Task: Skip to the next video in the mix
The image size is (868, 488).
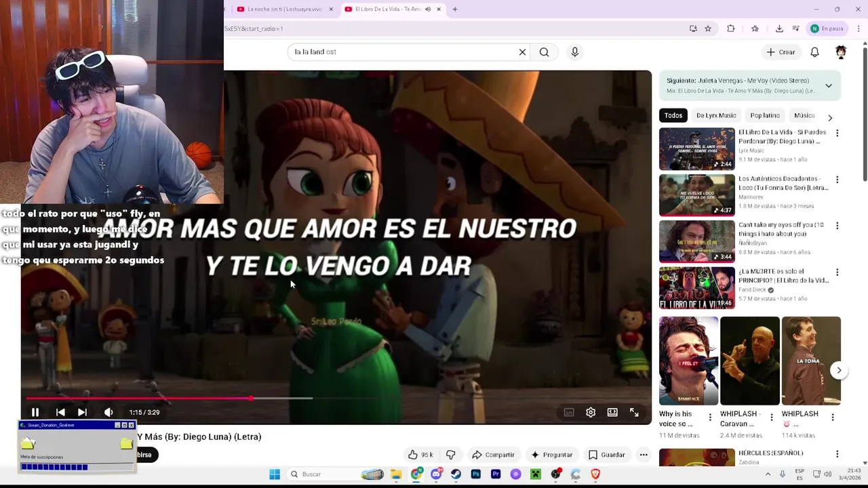Action: (82, 412)
